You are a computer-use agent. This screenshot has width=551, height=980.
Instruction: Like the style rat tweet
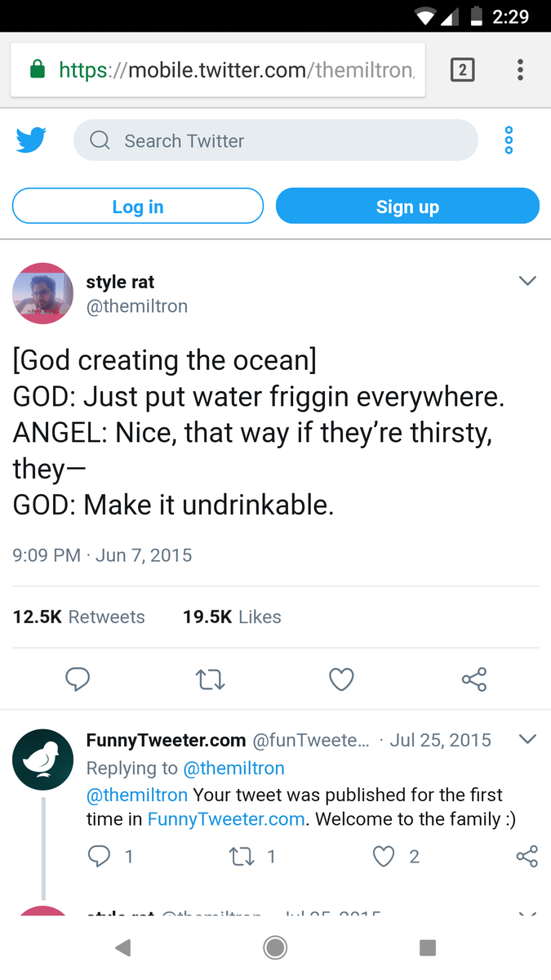pos(341,679)
